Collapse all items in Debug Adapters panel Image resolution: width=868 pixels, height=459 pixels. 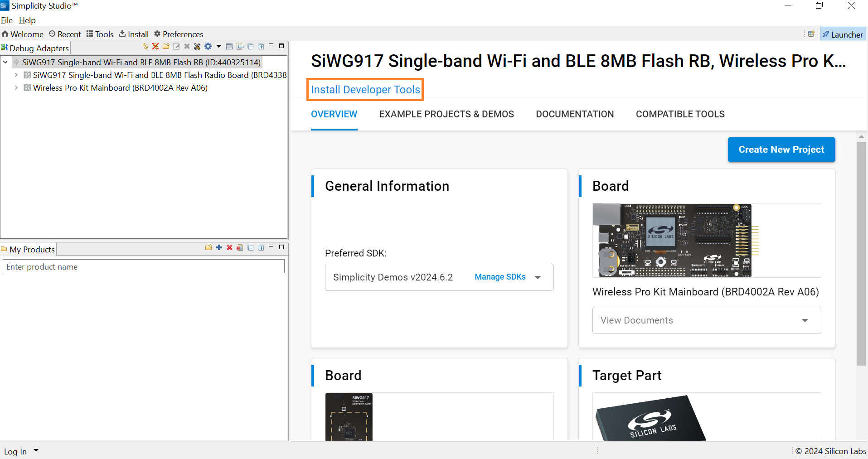251,46
